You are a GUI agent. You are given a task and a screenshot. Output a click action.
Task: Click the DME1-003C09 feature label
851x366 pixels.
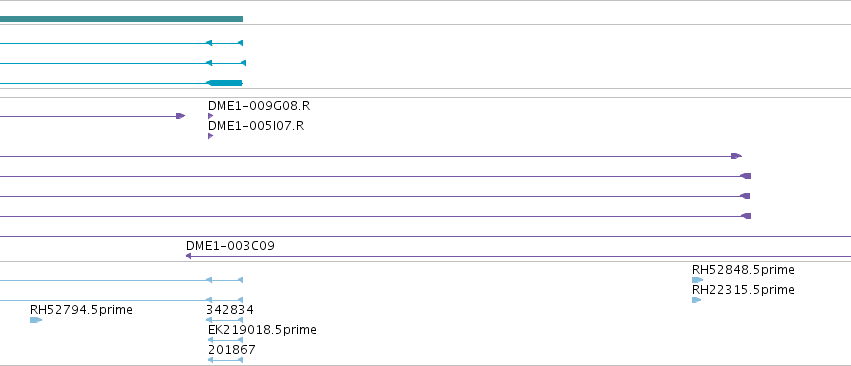click(x=230, y=246)
